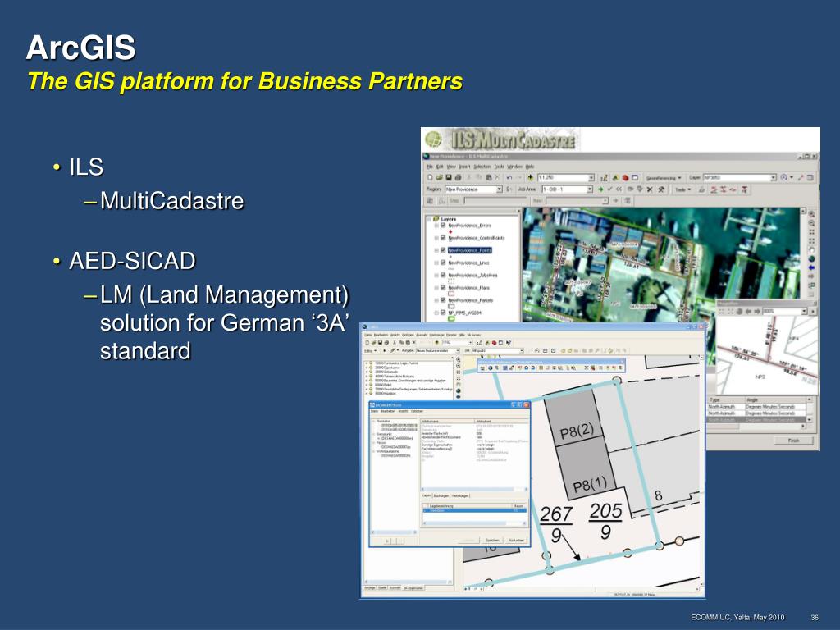The width and height of the screenshot is (840, 630).
Task: Toggle NP_PIMS_WGS84 layer checkbox
Action: pos(443,313)
